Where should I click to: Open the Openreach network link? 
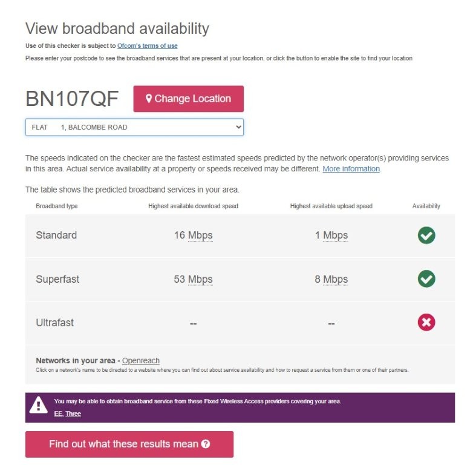[141, 361]
